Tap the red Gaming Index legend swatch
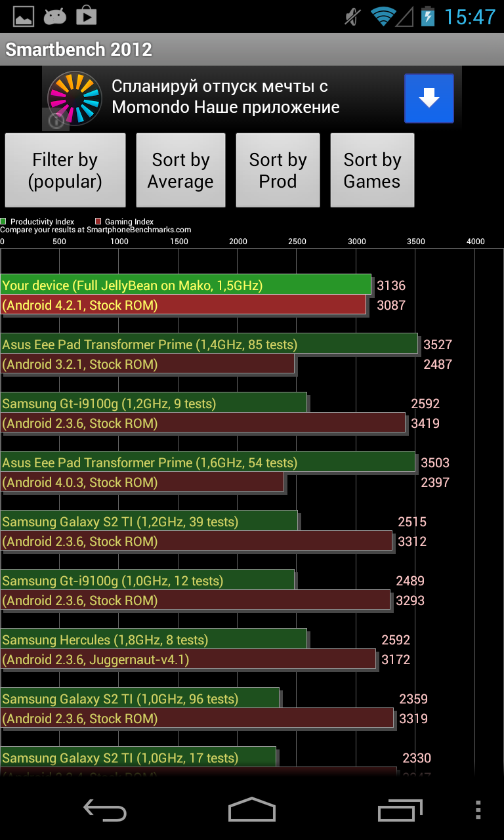504x840 pixels. 98,222
